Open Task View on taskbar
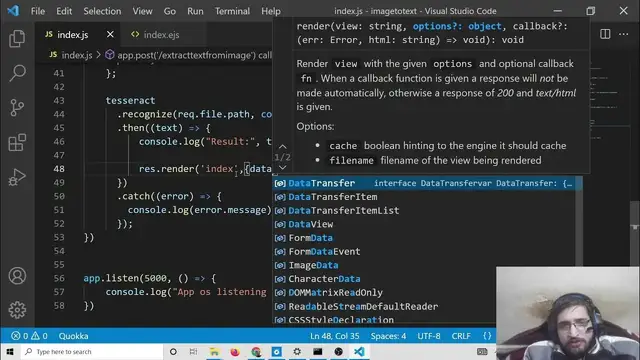Image resolution: width=640 pixels, height=360 pixels. (193, 352)
